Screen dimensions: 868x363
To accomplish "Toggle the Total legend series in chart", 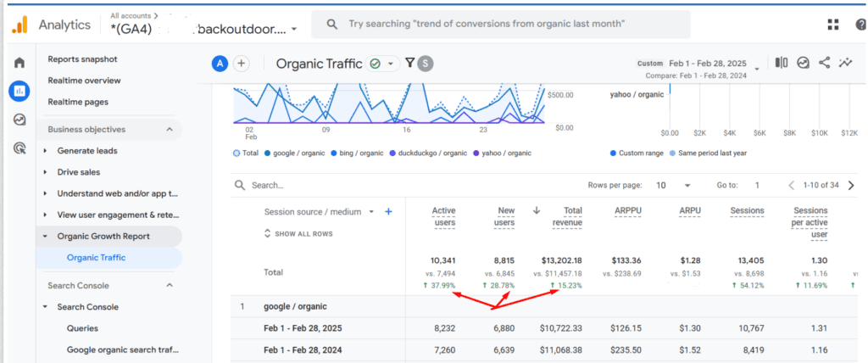I will tap(246, 154).
